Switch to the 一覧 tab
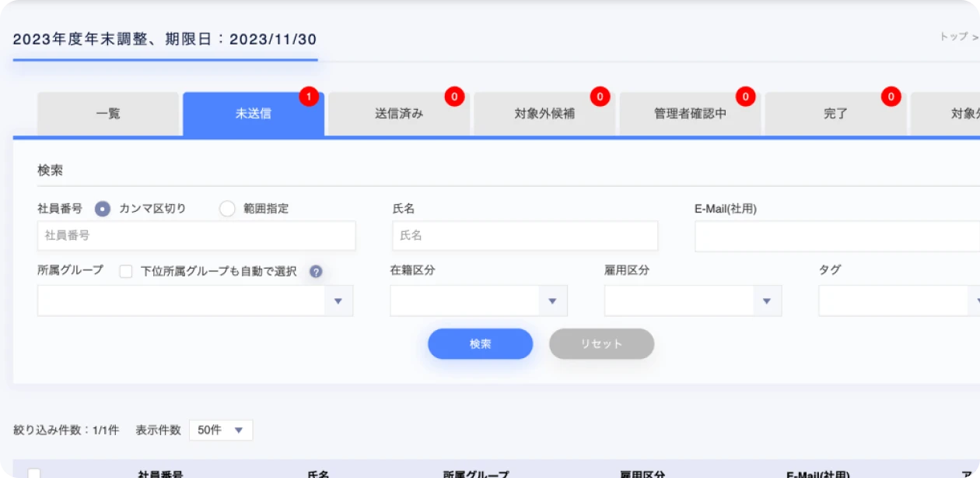This screenshot has width=980, height=478. (x=108, y=114)
